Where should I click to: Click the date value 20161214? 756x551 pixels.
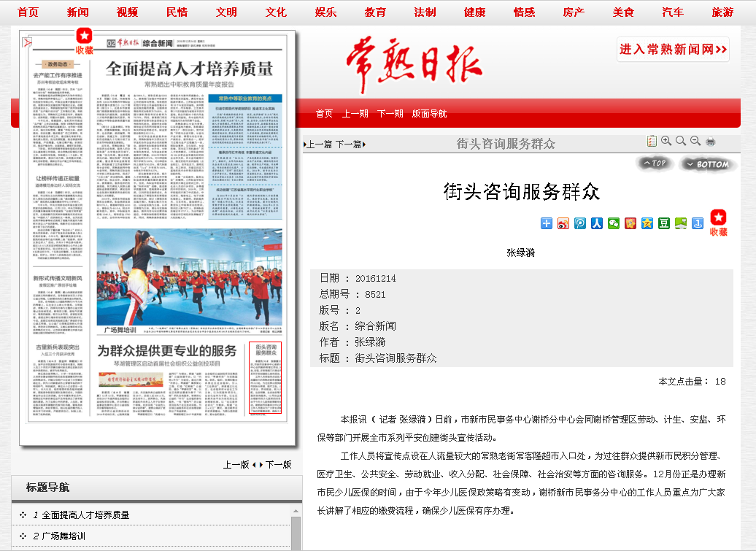[376, 278]
